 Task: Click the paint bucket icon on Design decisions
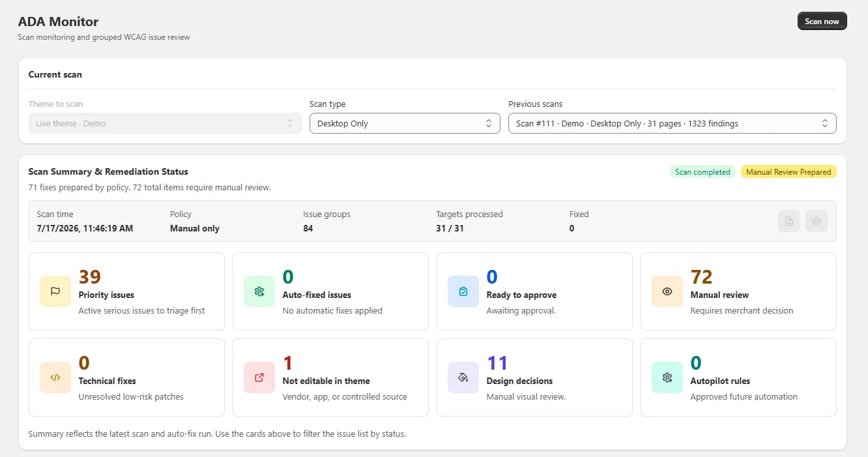click(x=463, y=377)
